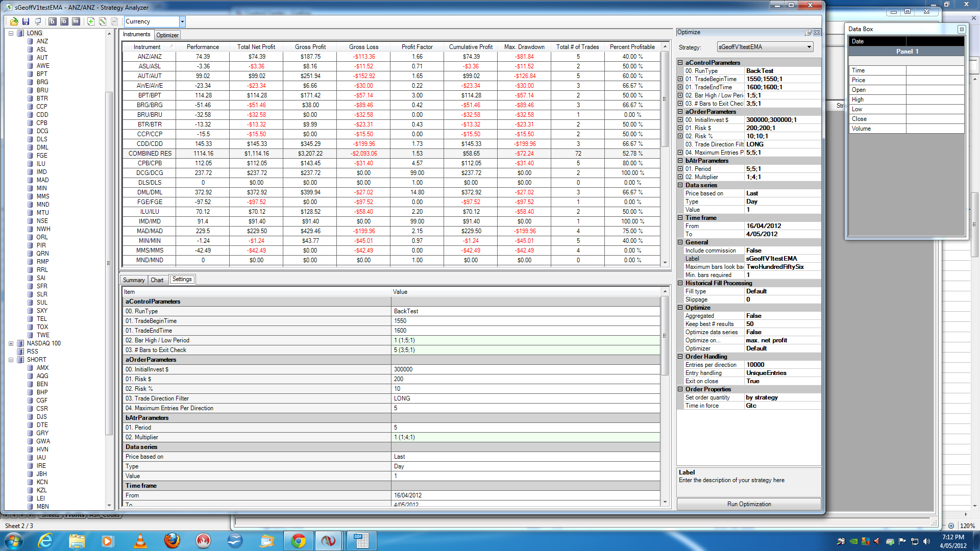980x551 pixels.
Task: Click the save floppy disk icon
Action: pyautogui.click(x=26, y=21)
